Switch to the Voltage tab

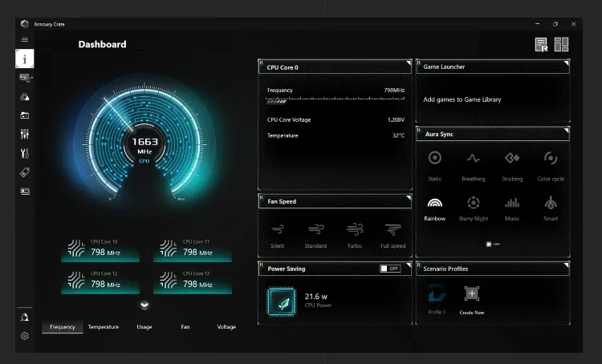pos(226,327)
